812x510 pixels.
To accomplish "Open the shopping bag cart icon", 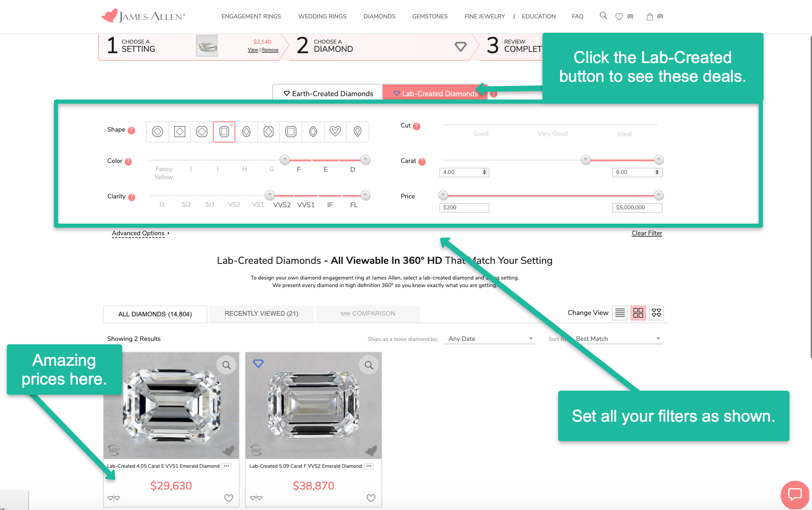I will pos(650,16).
